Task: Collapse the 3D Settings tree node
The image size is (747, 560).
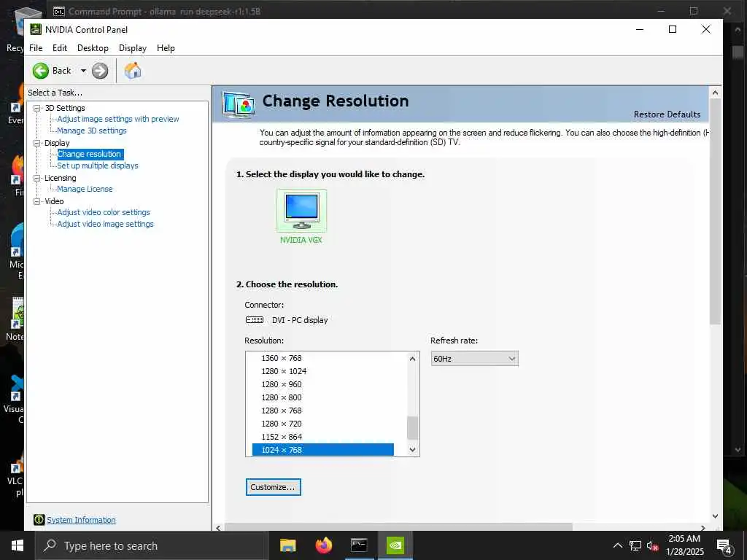Action: tap(37, 108)
